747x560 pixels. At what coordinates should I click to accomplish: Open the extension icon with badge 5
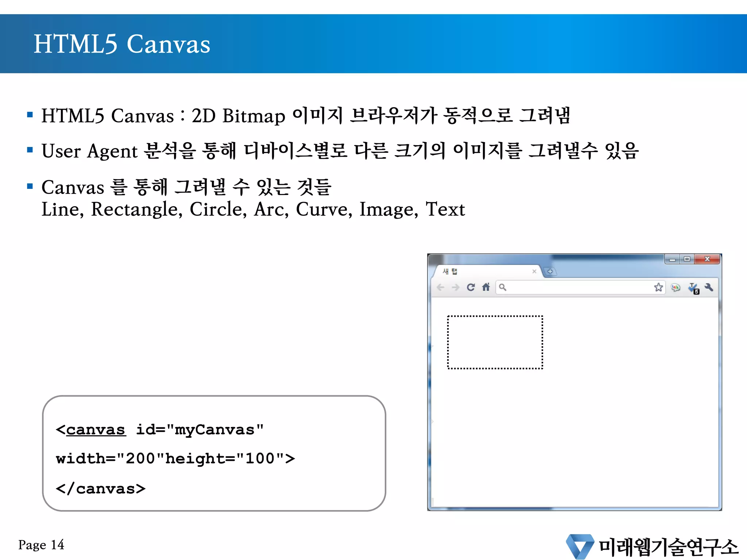[x=694, y=288]
